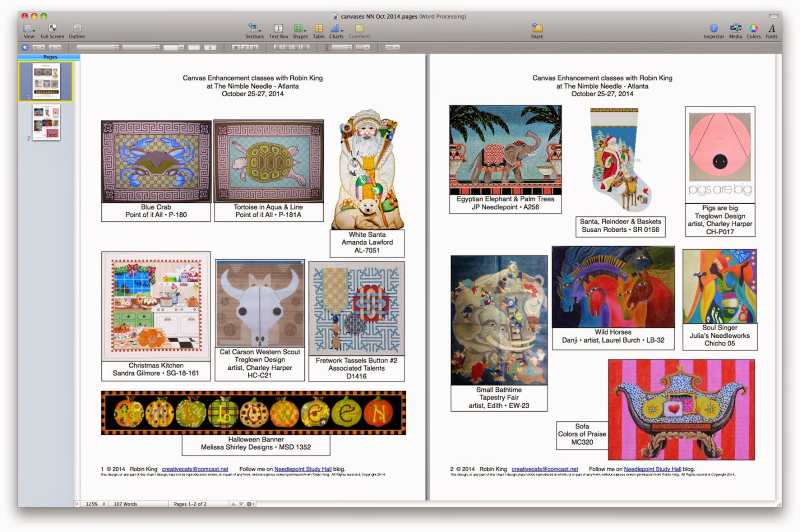Toggle italic formatting
800x532 pixels.
pos(245,47)
